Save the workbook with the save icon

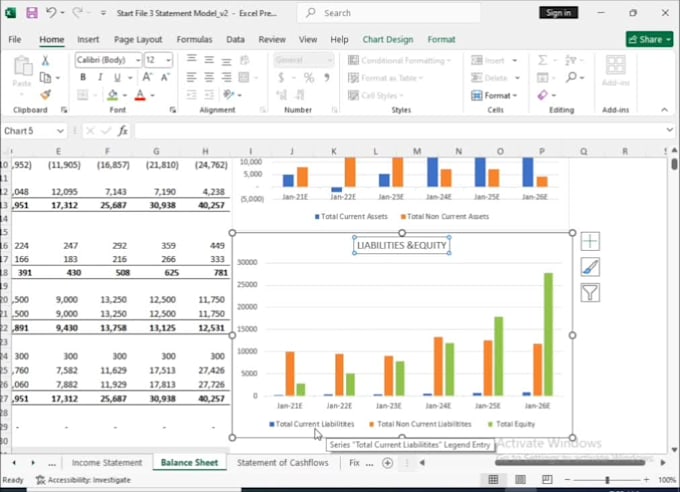(x=32, y=13)
